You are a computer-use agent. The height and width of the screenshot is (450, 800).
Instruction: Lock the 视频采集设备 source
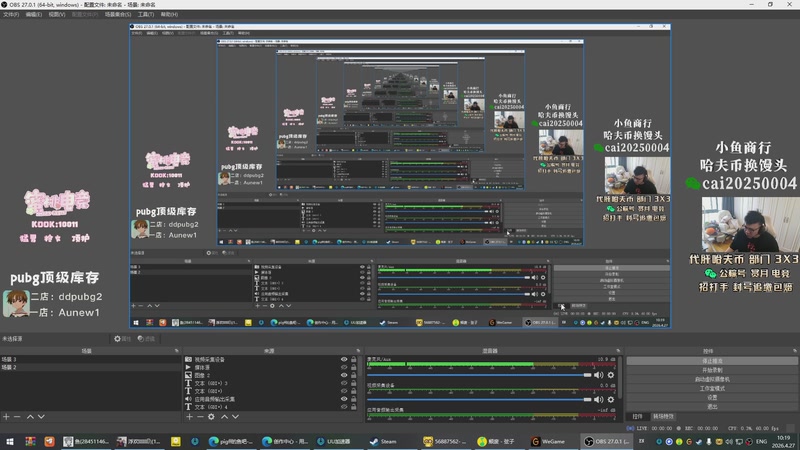(354, 360)
